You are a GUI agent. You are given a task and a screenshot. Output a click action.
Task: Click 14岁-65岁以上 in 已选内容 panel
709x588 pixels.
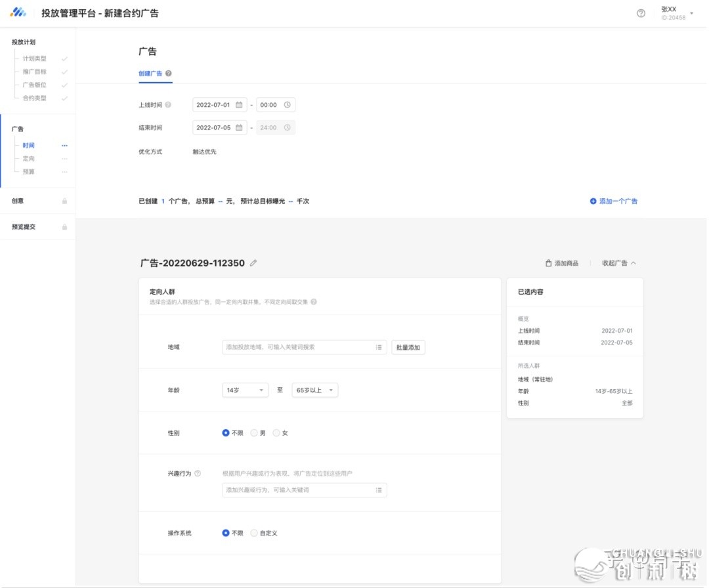tap(614, 391)
